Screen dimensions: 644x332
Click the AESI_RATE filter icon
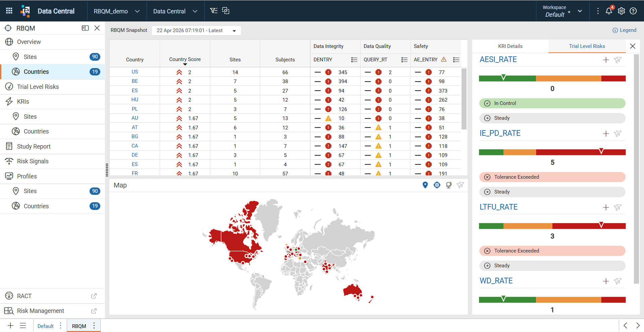[618, 60]
